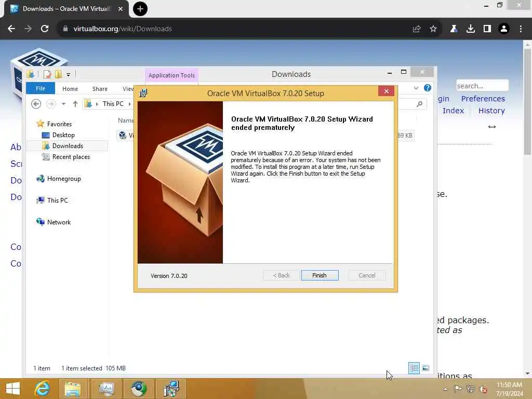Select Network in the navigation pane
This screenshot has height=399, width=532.
(x=59, y=222)
